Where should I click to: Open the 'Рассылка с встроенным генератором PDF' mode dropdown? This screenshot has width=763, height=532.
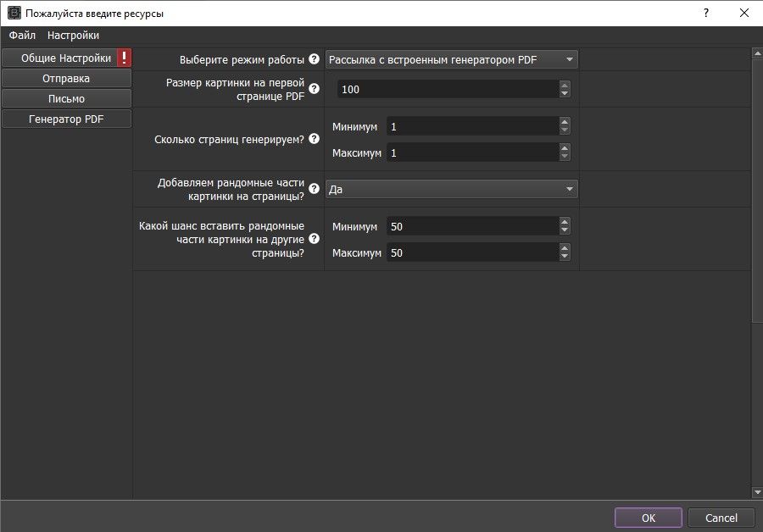point(452,59)
